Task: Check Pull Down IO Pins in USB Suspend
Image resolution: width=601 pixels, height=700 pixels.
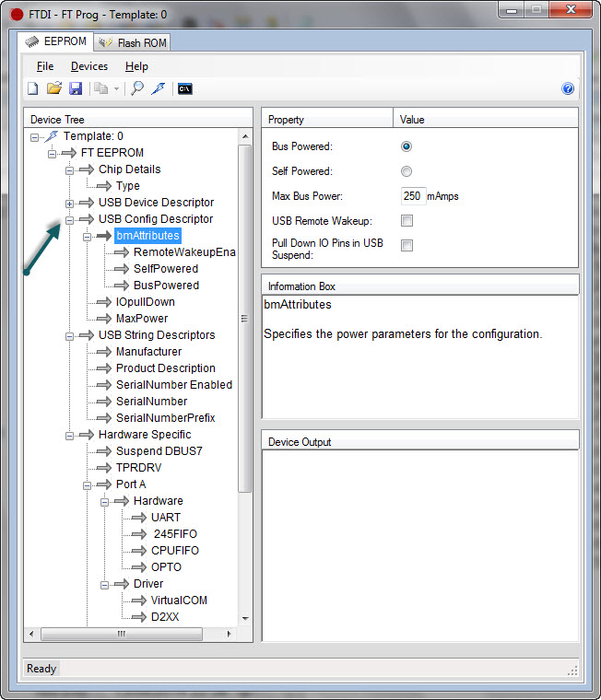Action: pyautogui.click(x=407, y=245)
